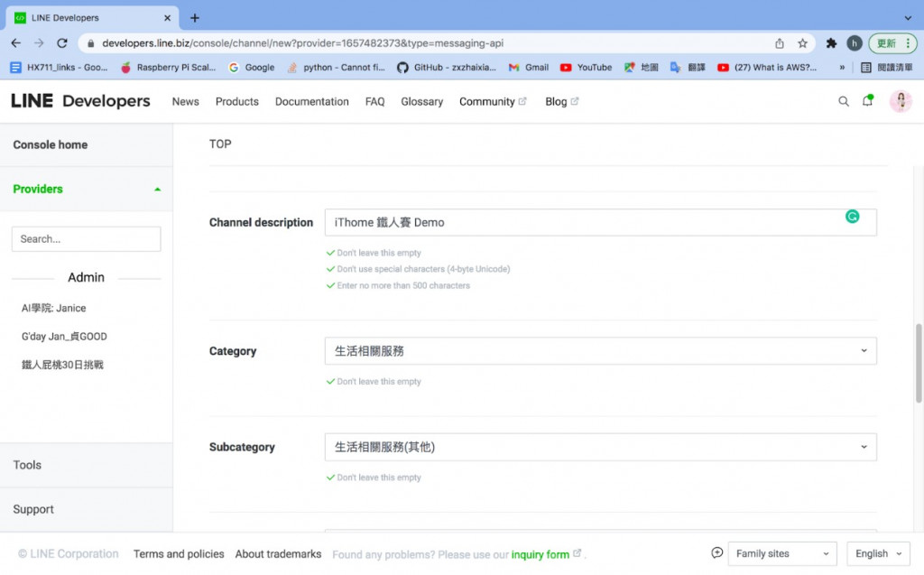924x575 pixels.
Task: Open '(27) What is AWS?' bookmark
Action: (x=767, y=67)
